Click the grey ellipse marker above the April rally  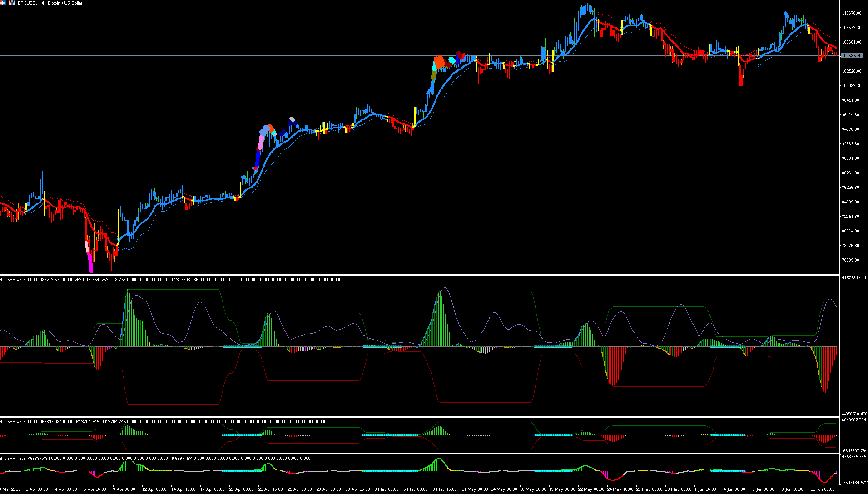coord(292,119)
